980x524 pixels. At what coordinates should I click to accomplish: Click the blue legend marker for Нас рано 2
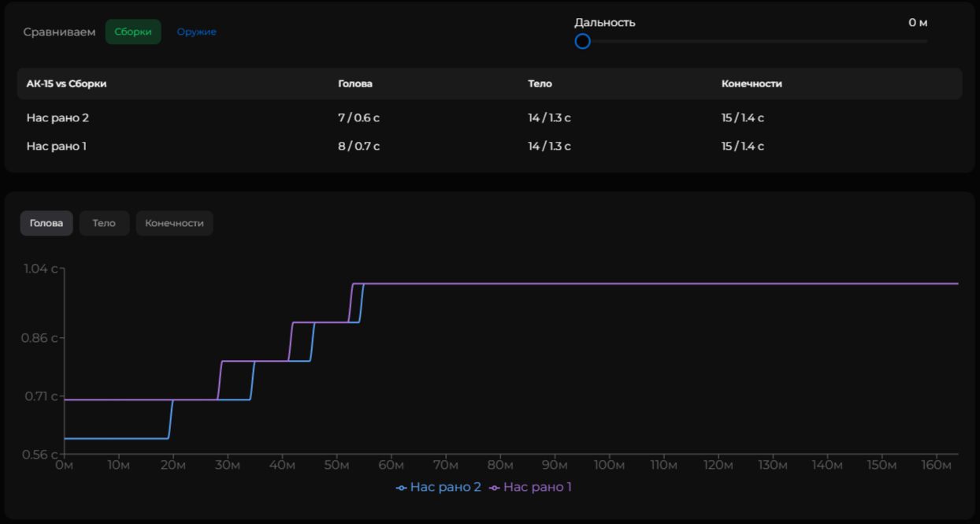pyautogui.click(x=402, y=488)
